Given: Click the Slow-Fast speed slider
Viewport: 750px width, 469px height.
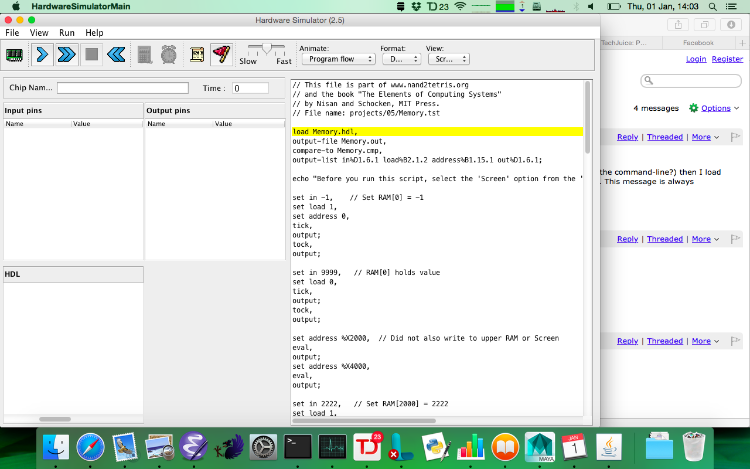Looking at the screenshot, I should [x=265, y=48].
